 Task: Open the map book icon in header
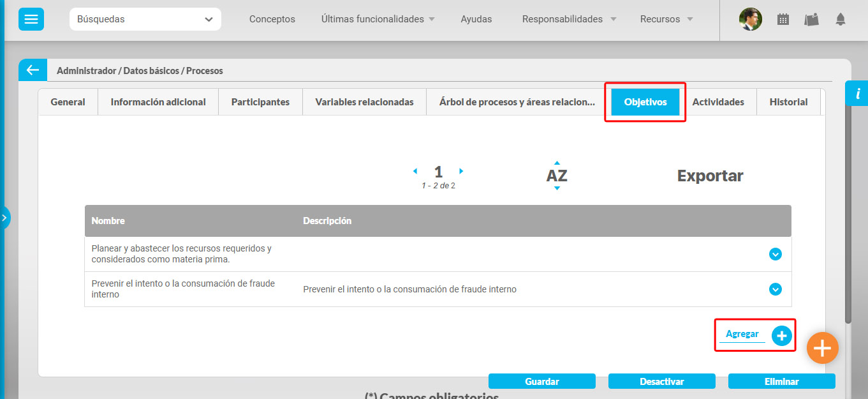click(811, 19)
